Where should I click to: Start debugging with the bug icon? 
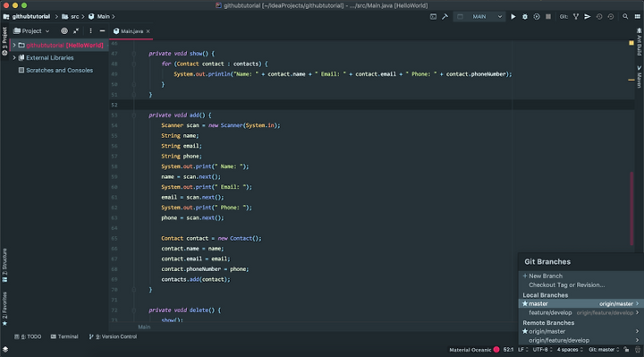[524, 17]
